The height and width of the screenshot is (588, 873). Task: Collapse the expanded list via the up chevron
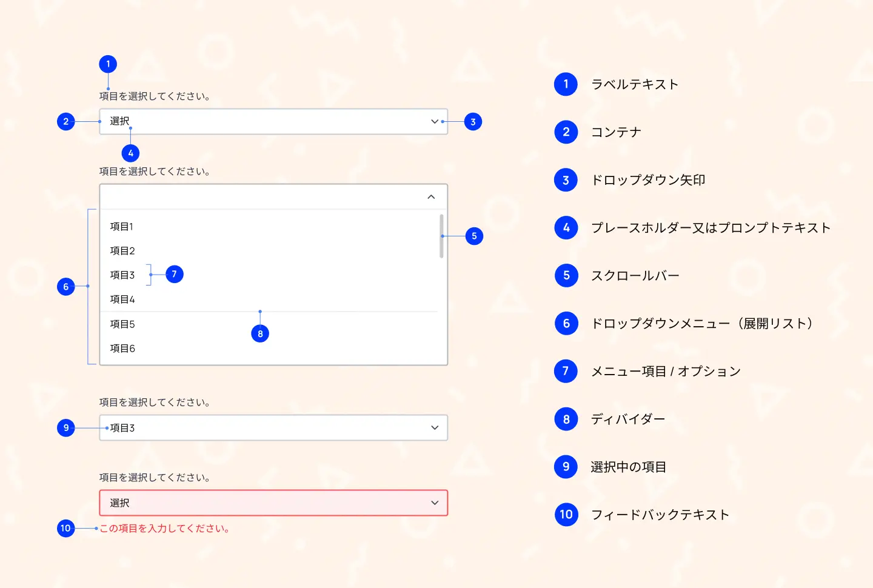coord(431,198)
